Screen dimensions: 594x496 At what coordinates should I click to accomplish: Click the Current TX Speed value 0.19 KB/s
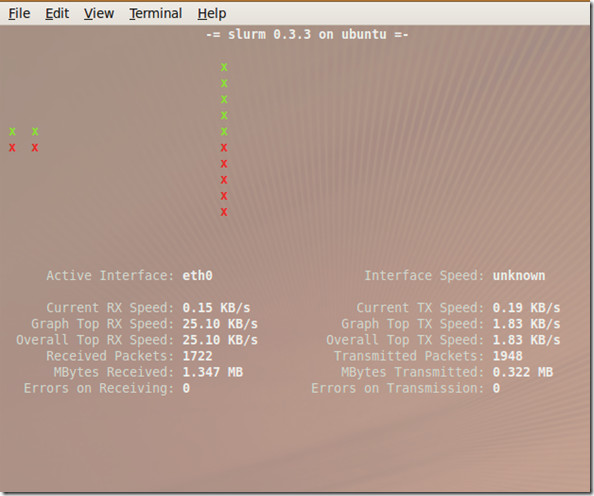click(526, 308)
